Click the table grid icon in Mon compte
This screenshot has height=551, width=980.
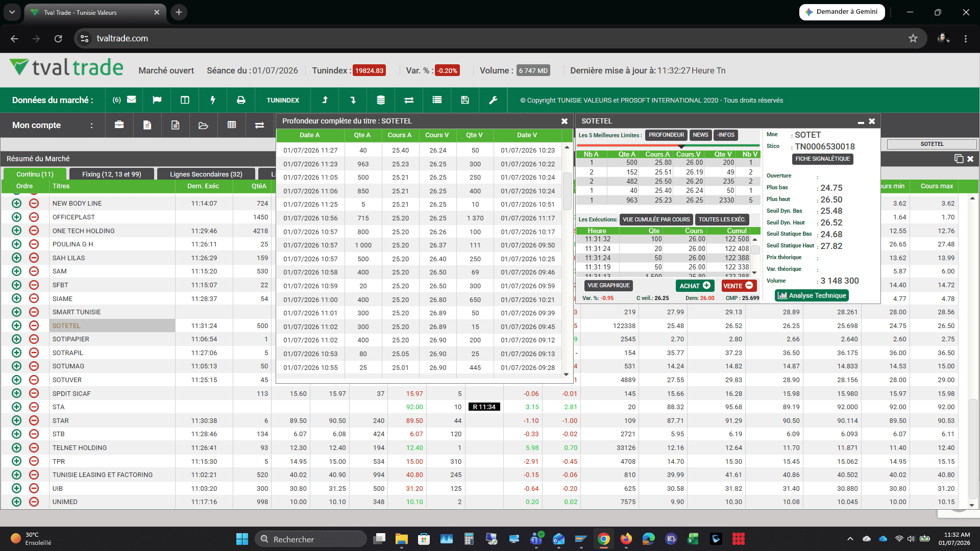tap(232, 125)
